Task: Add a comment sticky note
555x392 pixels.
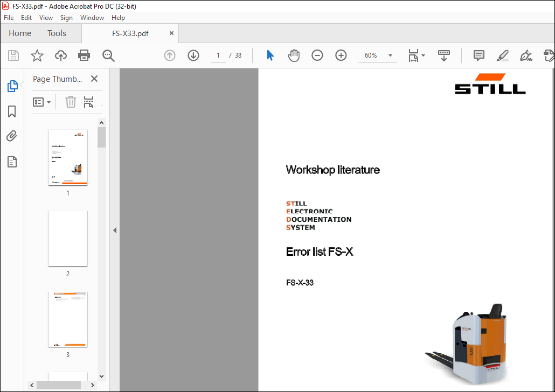Action: 478,55
